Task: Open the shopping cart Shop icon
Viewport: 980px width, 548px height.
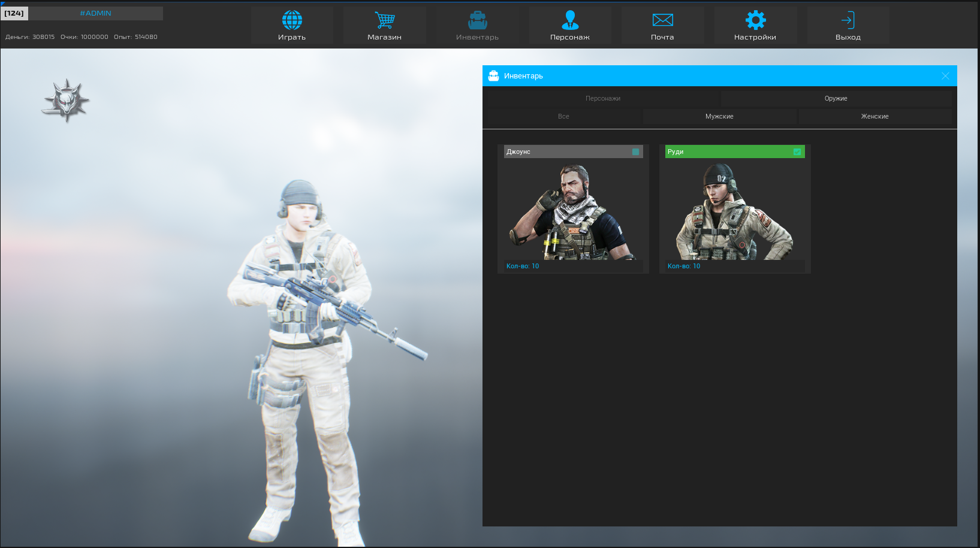Action: tap(385, 20)
